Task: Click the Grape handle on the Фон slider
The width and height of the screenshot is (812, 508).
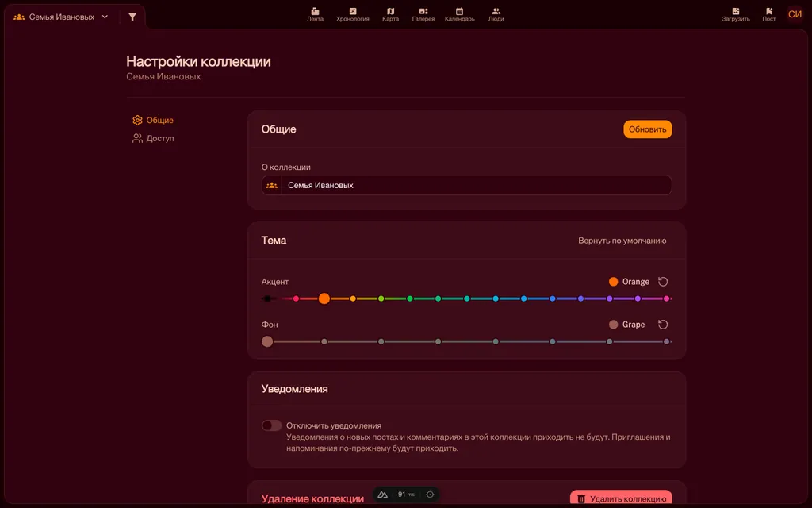Action: coord(267,341)
